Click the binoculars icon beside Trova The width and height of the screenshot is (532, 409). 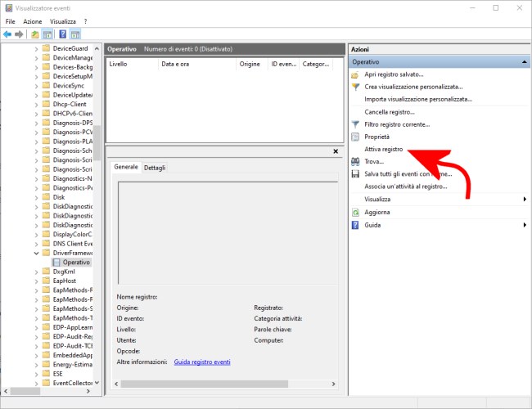coord(355,161)
